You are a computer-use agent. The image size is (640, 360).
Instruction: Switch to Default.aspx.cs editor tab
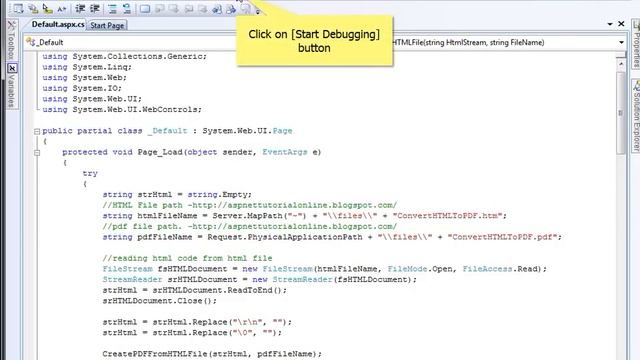[58, 24]
